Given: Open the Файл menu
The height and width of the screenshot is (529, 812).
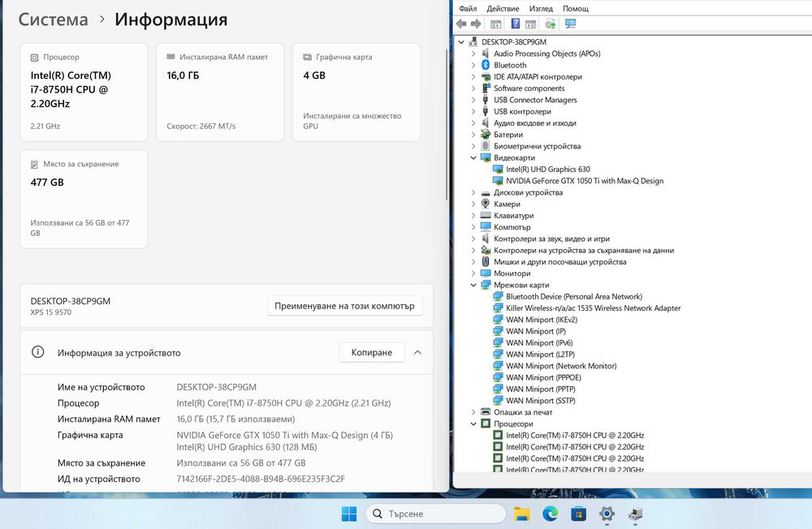Looking at the screenshot, I should click(x=468, y=8).
